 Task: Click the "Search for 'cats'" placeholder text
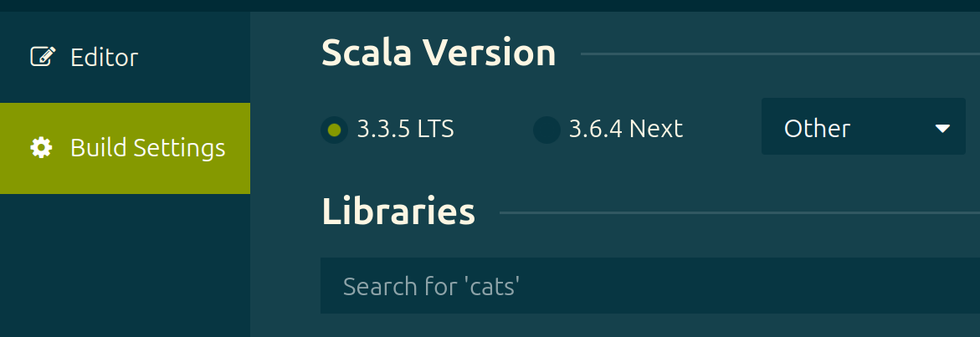click(431, 287)
